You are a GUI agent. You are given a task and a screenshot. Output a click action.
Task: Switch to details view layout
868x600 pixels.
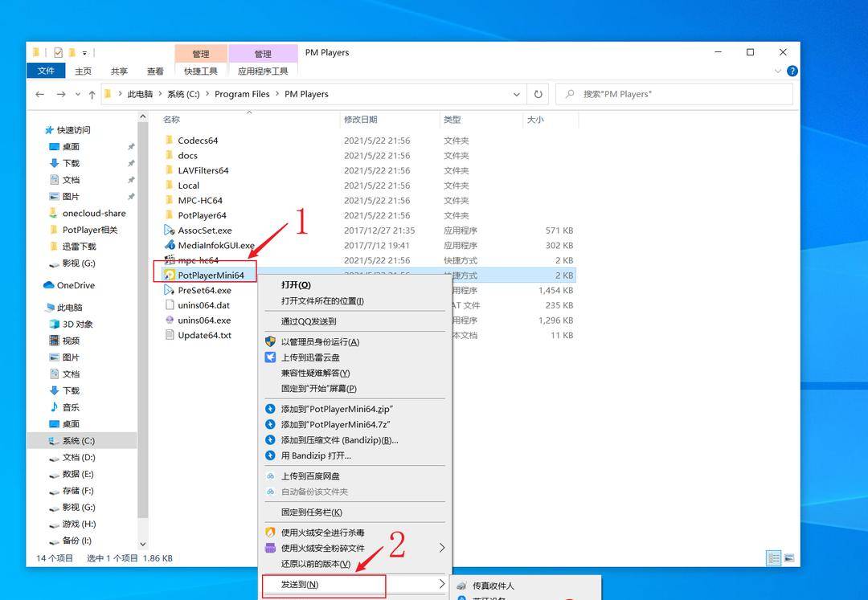(774, 557)
